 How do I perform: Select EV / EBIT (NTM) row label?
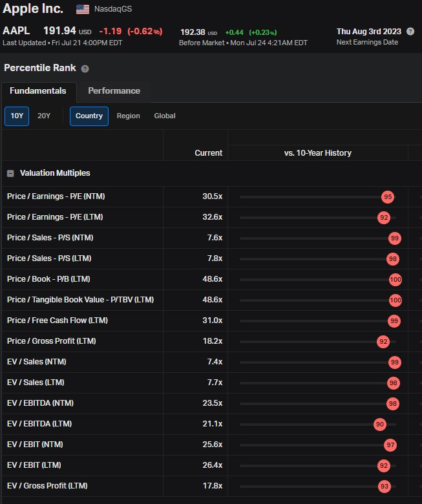[35, 445]
